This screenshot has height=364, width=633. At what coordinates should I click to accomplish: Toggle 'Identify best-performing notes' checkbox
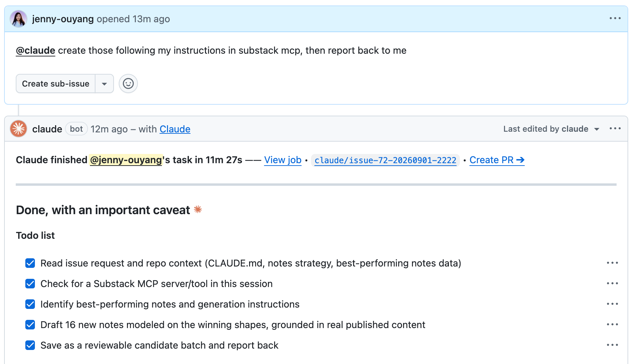click(x=30, y=304)
